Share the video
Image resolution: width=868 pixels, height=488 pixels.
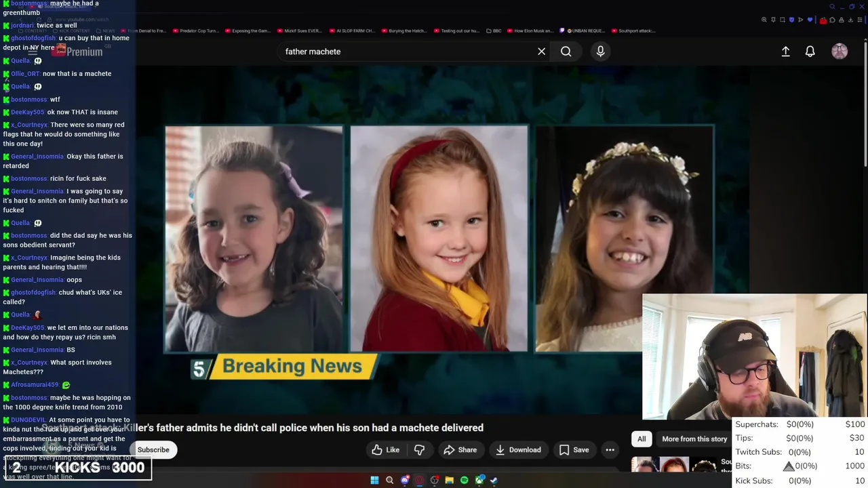(460, 449)
